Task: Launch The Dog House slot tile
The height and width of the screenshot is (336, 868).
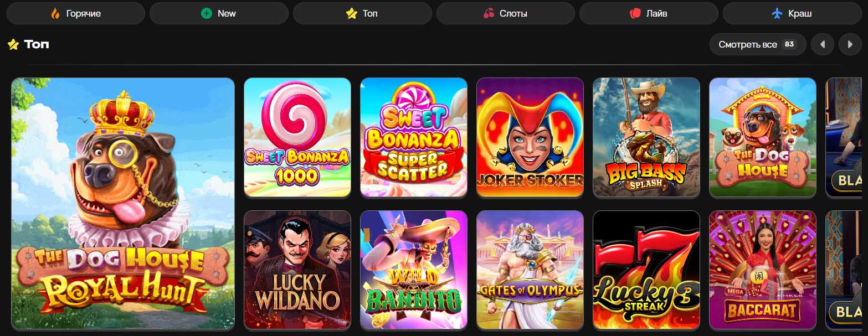Action: click(763, 137)
